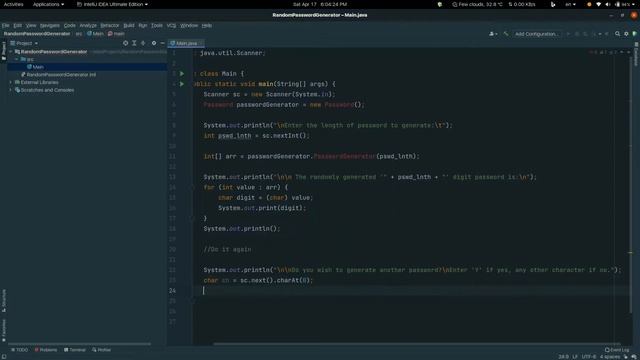Click Wi-Fi icon in system tray

(x=599, y=4)
